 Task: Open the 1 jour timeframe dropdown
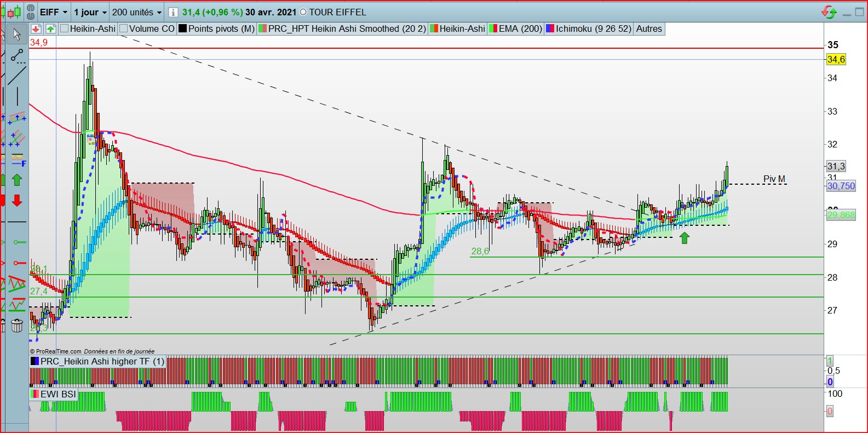[x=90, y=12]
